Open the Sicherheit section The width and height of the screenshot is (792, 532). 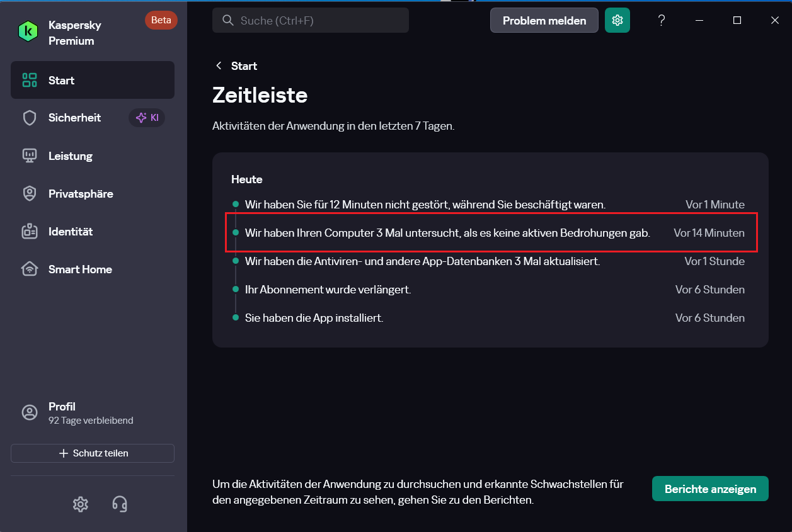(93, 118)
